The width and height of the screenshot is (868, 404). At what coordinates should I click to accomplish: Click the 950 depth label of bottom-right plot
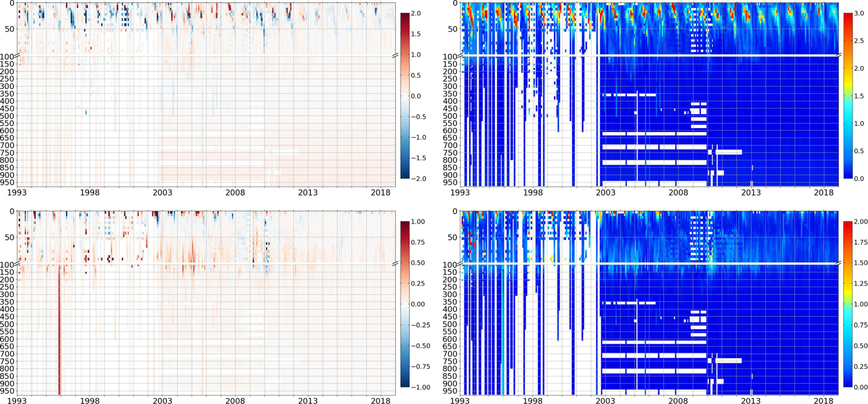click(x=450, y=391)
